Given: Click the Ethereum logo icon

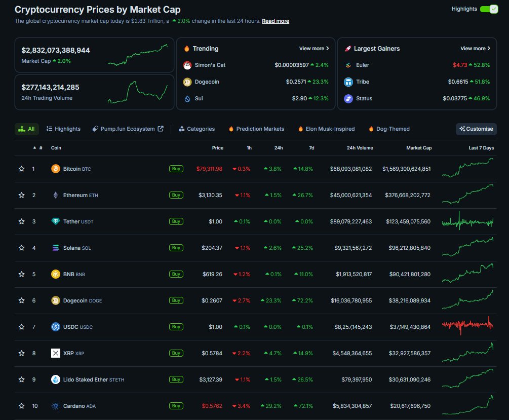Looking at the screenshot, I should coord(56,195).
